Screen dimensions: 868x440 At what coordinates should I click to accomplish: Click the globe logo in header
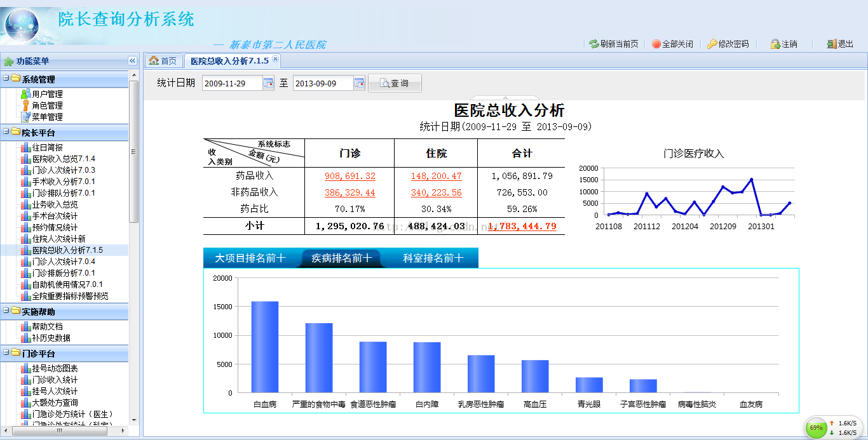coord(23,25)
